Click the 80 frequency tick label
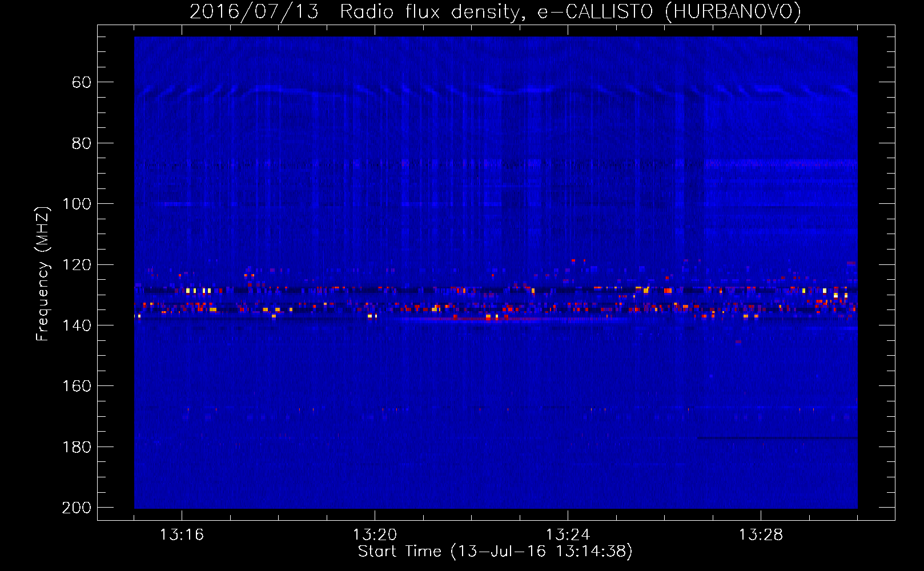Viewport: 924px width, 571px height. click(82, 143)
